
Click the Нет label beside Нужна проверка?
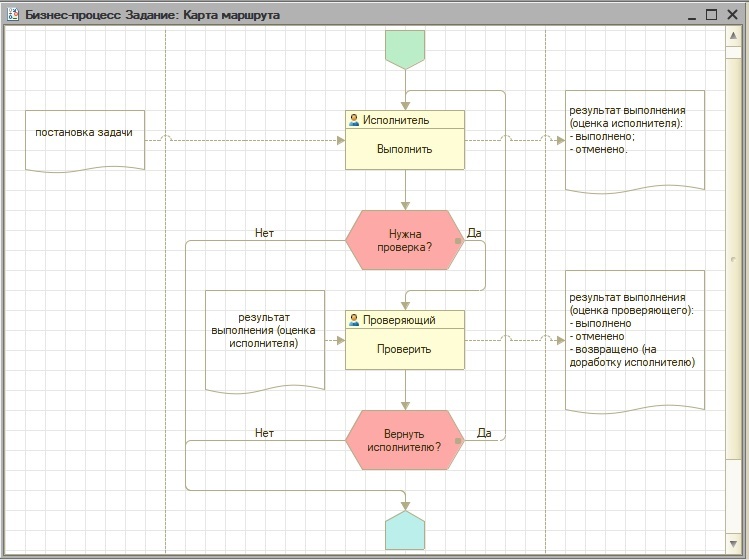click(264, 233)
